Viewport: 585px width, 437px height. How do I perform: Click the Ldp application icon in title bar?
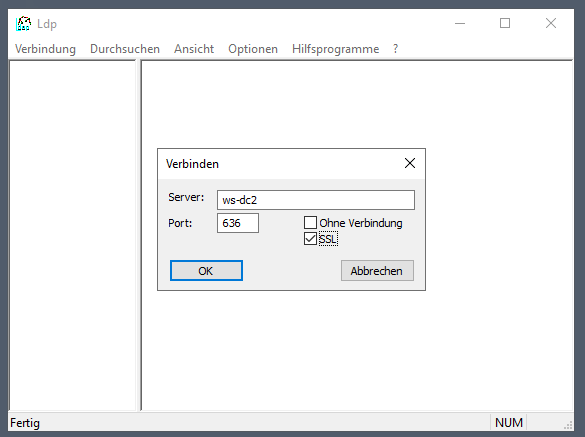click(x=23, y=24)
